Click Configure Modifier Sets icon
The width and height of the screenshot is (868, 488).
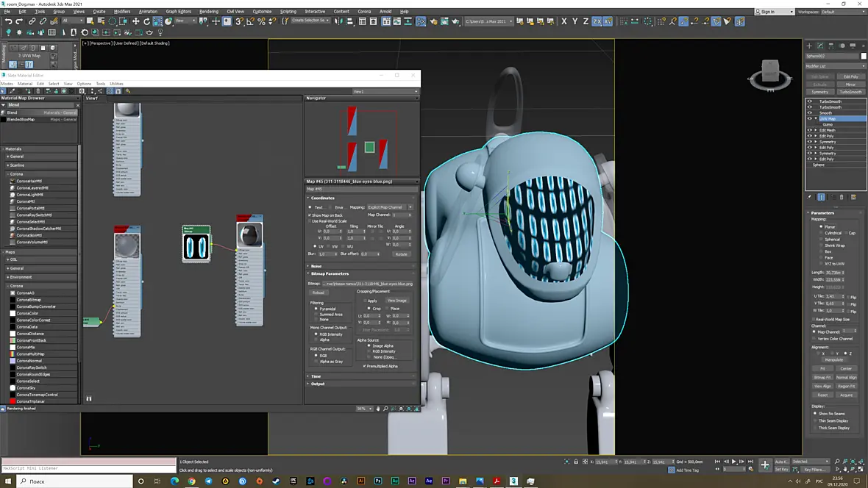[853, 197]
